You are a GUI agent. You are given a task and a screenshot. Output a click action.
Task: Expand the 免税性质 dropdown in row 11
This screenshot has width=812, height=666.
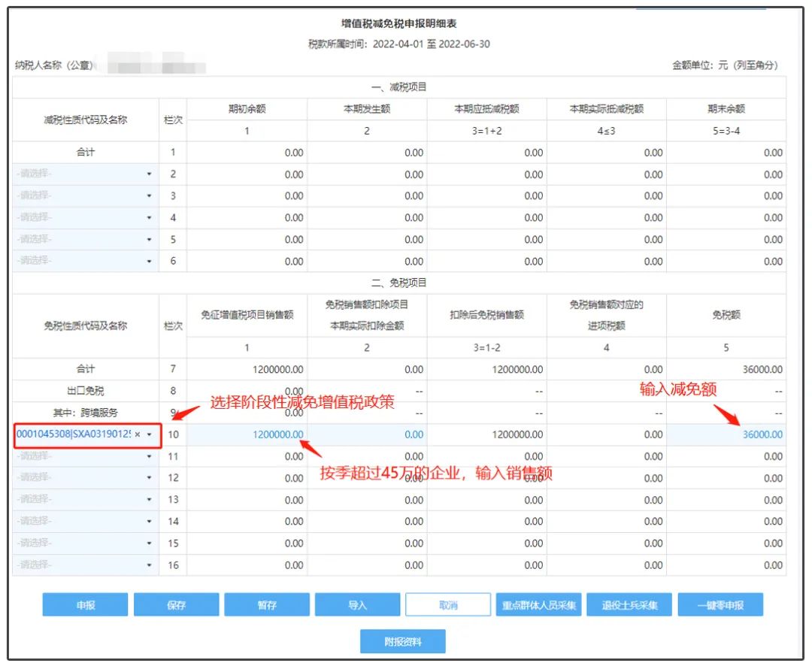[149, 456]
